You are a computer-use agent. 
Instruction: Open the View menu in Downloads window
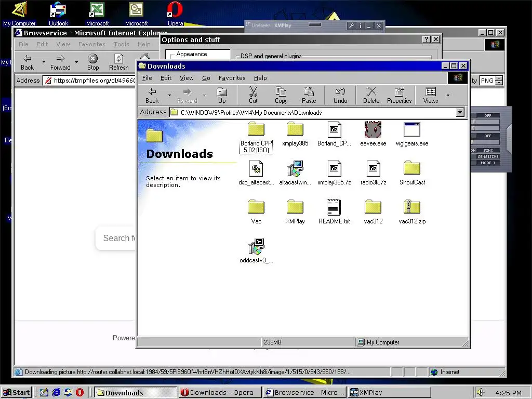187,78
